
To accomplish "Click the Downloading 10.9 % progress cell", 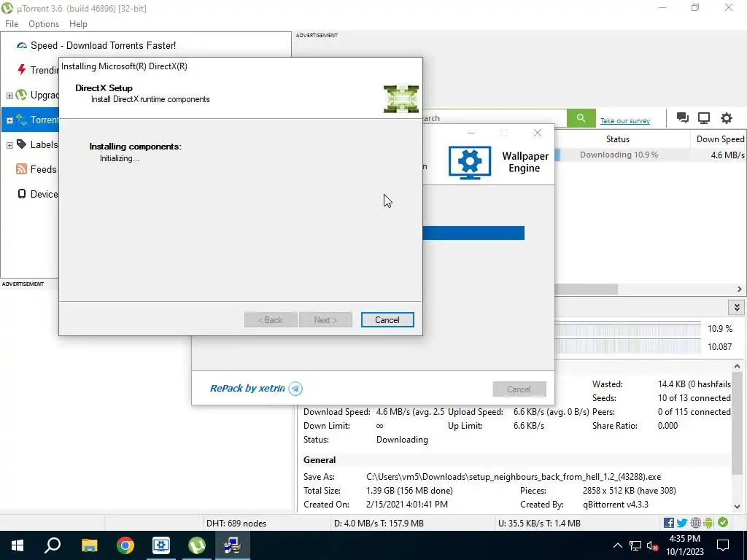I will [x=622, y=155].
